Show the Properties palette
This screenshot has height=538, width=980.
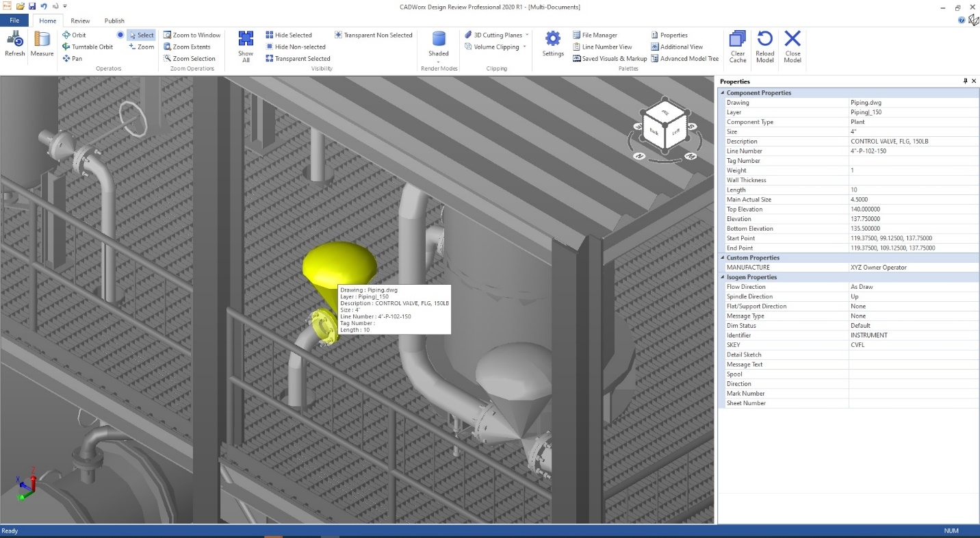669,35
